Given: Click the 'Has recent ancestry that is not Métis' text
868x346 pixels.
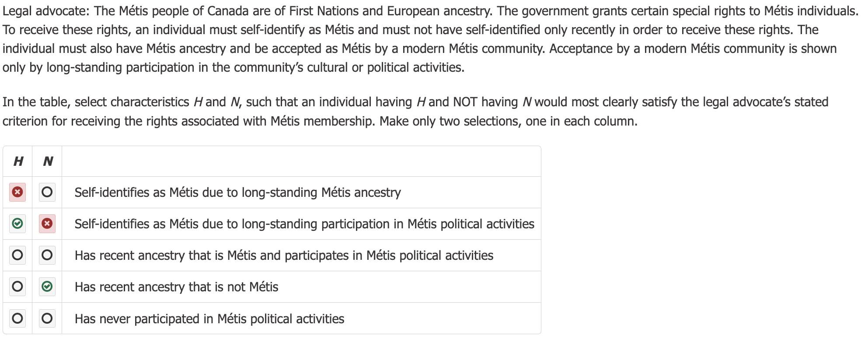Looking at the screenshot, I should pyautogui.click(x=176, y=287).
